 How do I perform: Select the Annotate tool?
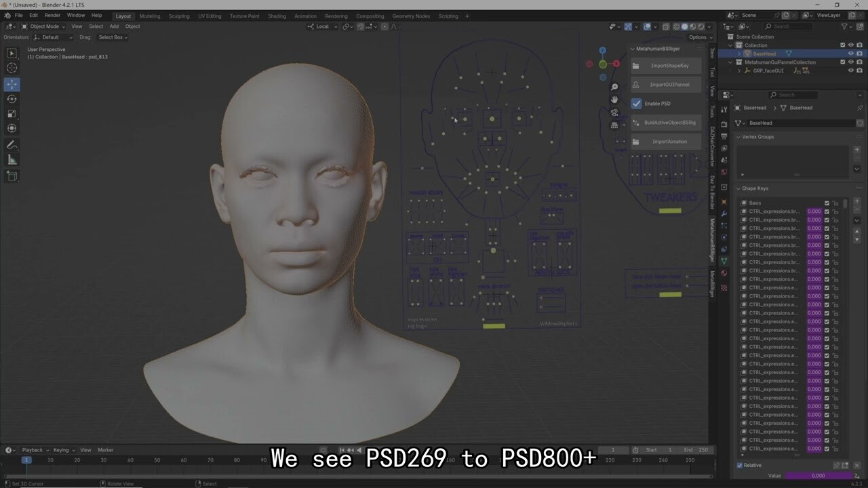tap(12, 144)
